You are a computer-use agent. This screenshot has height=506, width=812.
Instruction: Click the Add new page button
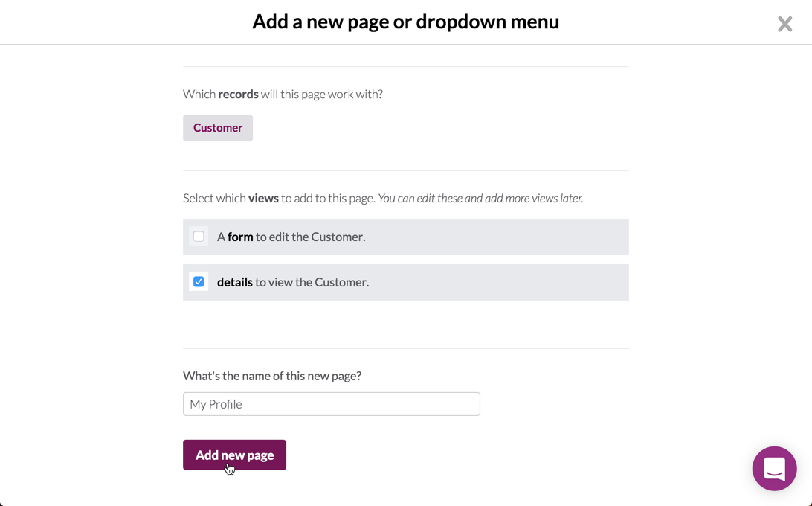pyautogui.click(x=234, y=455)
